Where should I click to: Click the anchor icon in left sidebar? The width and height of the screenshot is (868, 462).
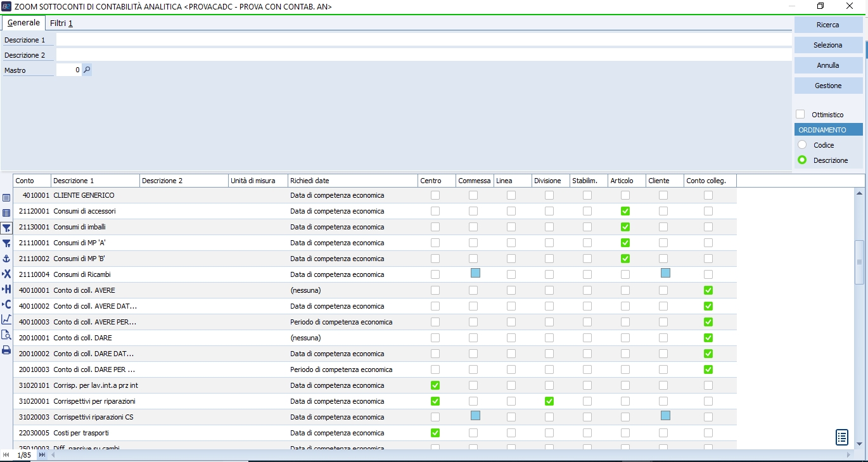(x=6, y=259)
